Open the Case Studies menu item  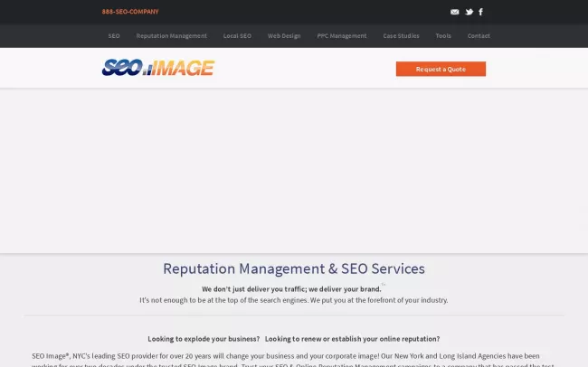(x=401, y=36)
